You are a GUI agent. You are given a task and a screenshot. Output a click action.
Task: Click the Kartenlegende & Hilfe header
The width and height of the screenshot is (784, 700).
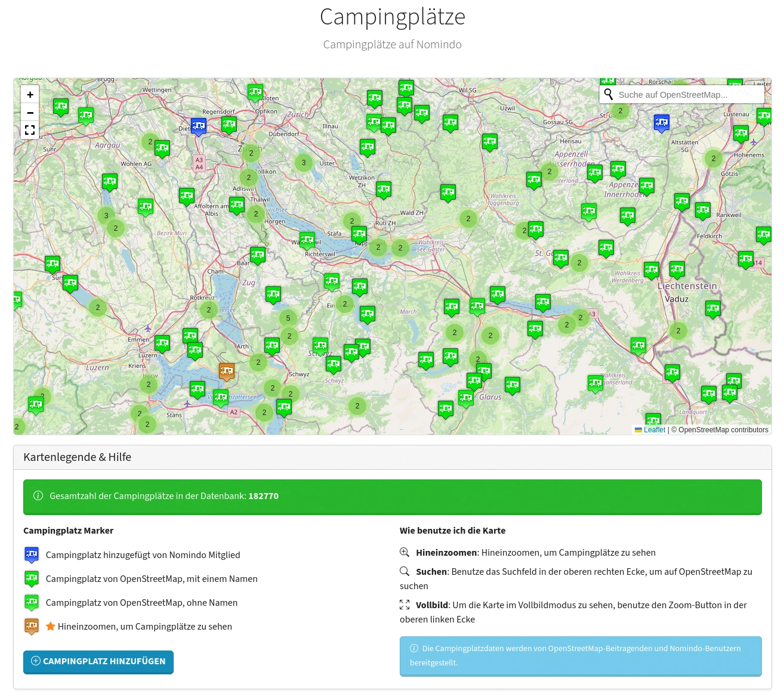tap(77, 457)
